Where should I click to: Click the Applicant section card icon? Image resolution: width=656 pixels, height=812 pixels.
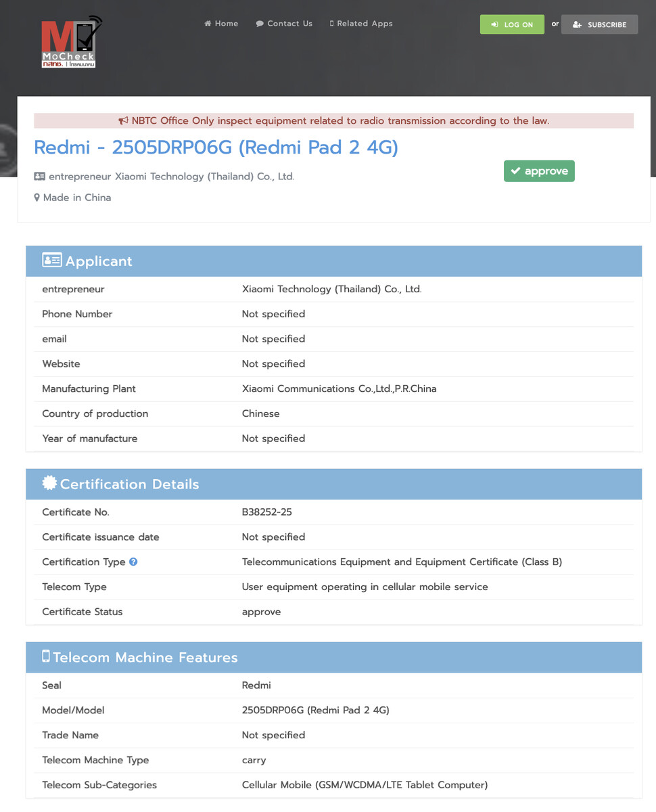tap(51, 261)
